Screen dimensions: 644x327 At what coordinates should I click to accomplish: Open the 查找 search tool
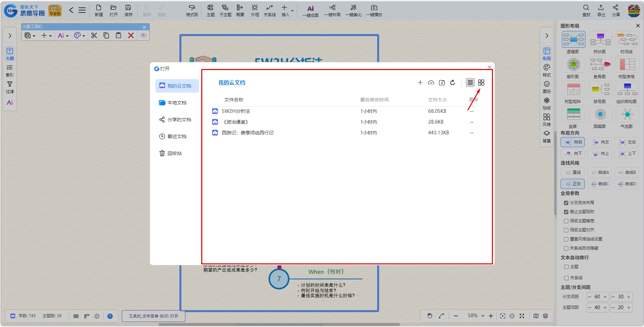tap(586, 10)
